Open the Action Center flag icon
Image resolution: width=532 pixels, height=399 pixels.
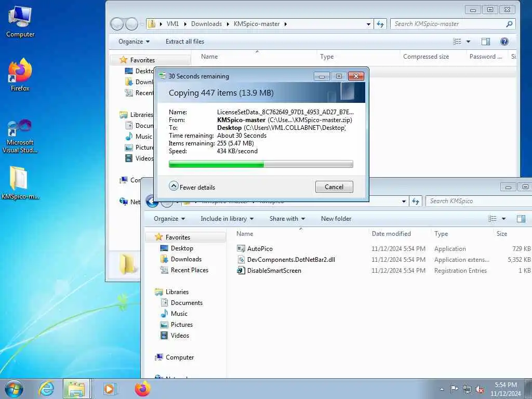click(x=454, y=389)
